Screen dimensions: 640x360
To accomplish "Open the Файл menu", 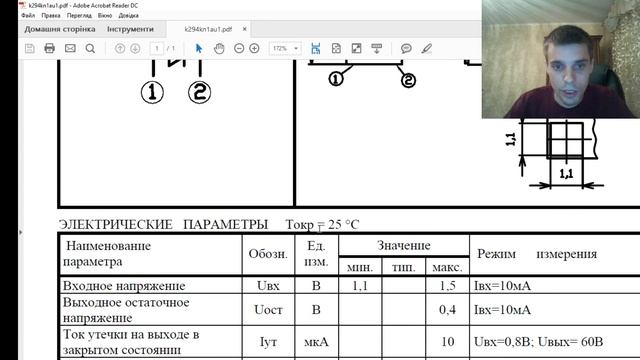I will [x=28, y=16].
